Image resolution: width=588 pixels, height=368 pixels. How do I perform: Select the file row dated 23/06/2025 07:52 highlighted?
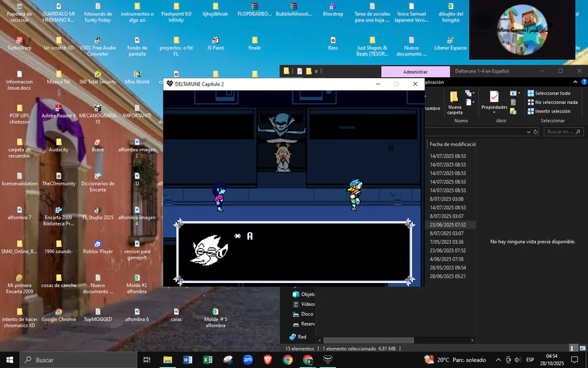pos(450,225)
